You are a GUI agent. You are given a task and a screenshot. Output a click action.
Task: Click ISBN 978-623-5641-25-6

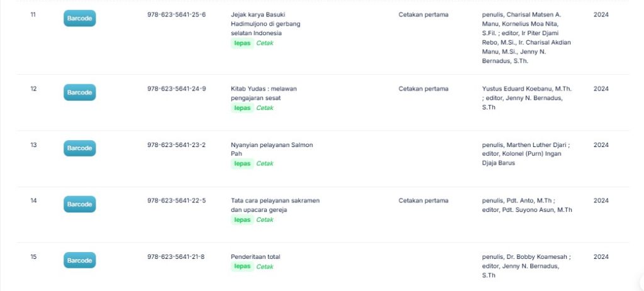[x=176, y=14]
